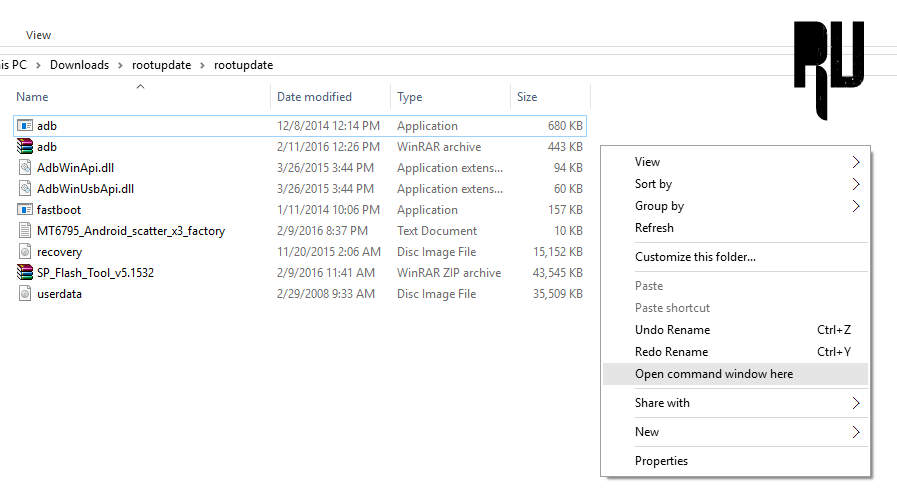Navigate to Downloads in the breadcrumb
The width and height of the screenshot is (897, 492).
(79, 65)
